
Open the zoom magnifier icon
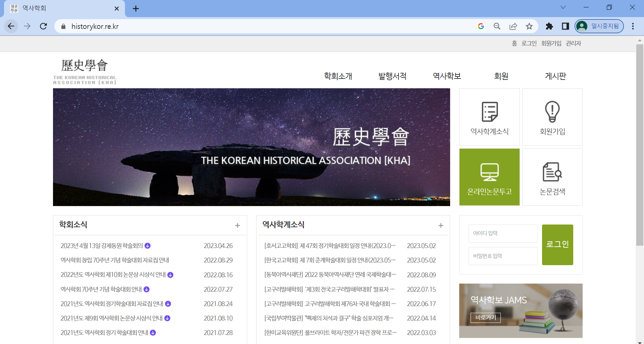tap(497, 26)
